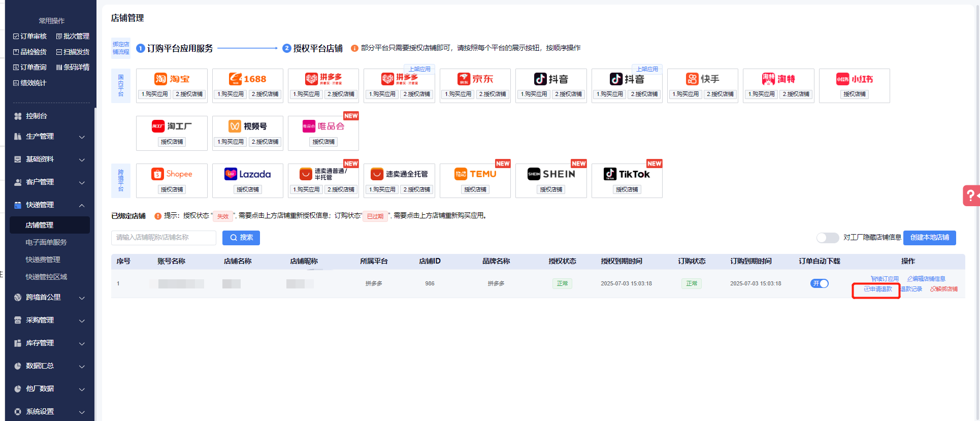This screenshot has width=980, height=421.
Task: Click TEMU's 授权店铺 button
Action: (x=475, y=189)
